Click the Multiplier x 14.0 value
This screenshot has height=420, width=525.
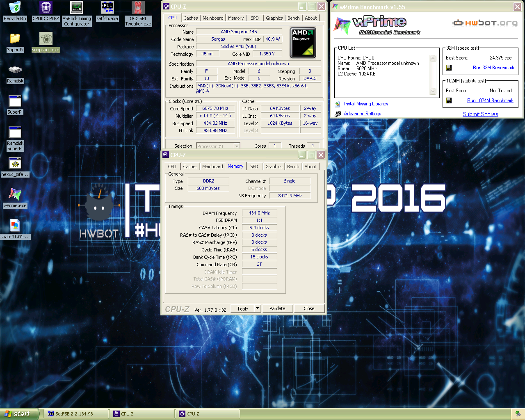[215, 116]
